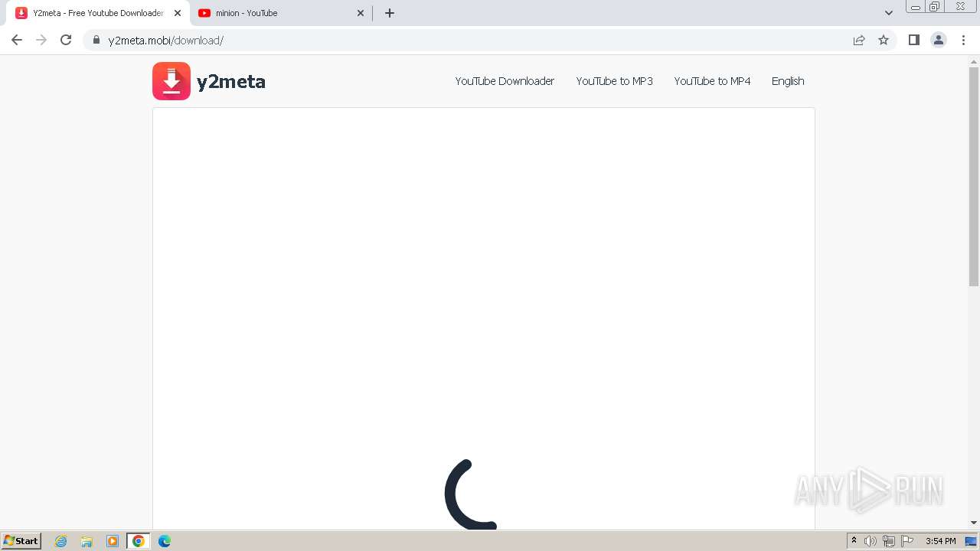Click scrollbar down arrow

point(974,523)
